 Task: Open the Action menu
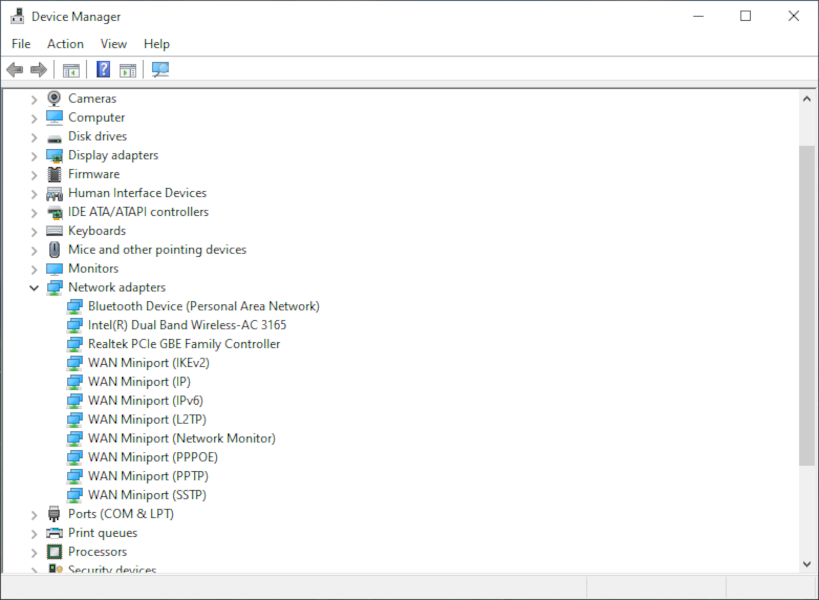tap(65, 44)
